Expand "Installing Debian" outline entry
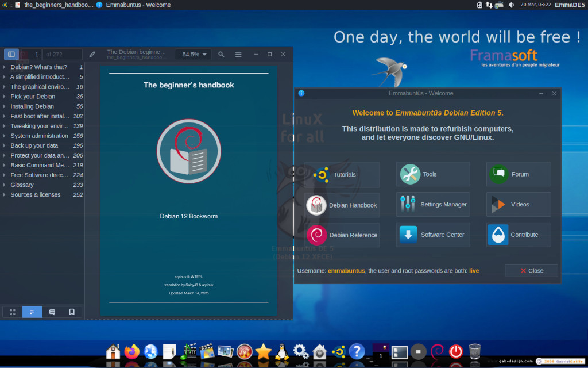The width and height of the screenshot is (588, 368). (4, 106)
